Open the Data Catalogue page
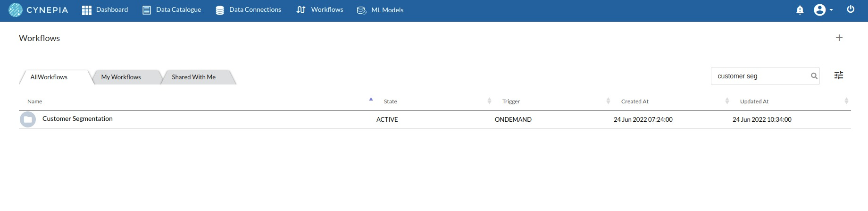 click(x=172, y=10)
